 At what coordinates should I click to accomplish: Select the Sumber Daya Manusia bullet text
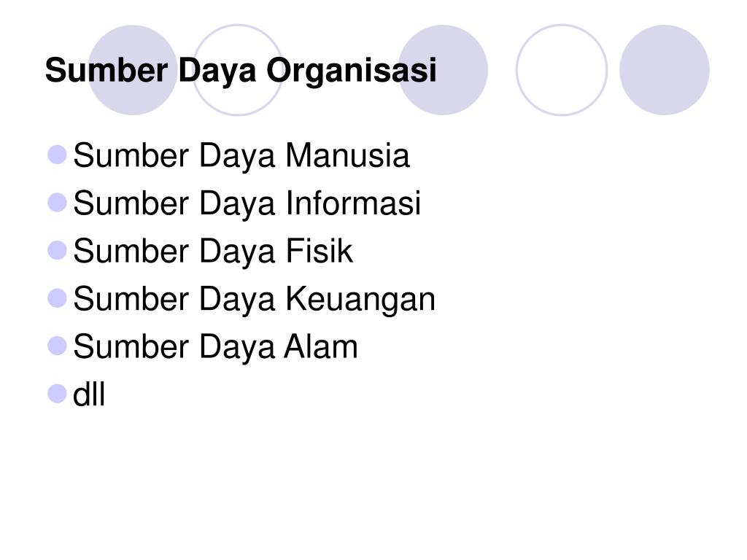241,156
